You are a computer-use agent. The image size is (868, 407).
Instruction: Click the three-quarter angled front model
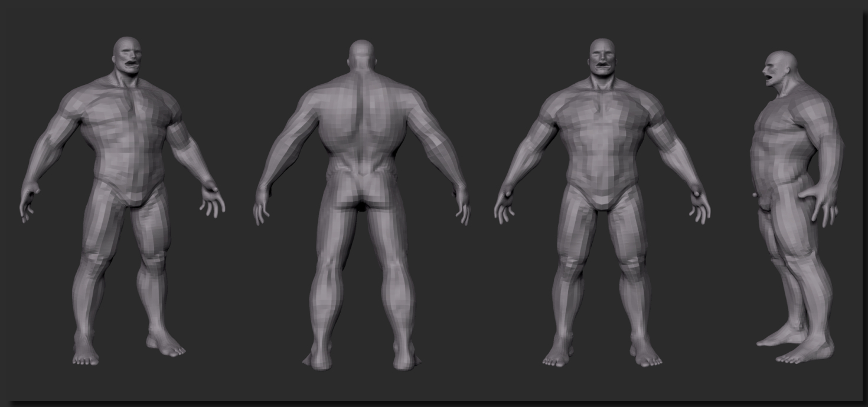(x=122, y=201)
